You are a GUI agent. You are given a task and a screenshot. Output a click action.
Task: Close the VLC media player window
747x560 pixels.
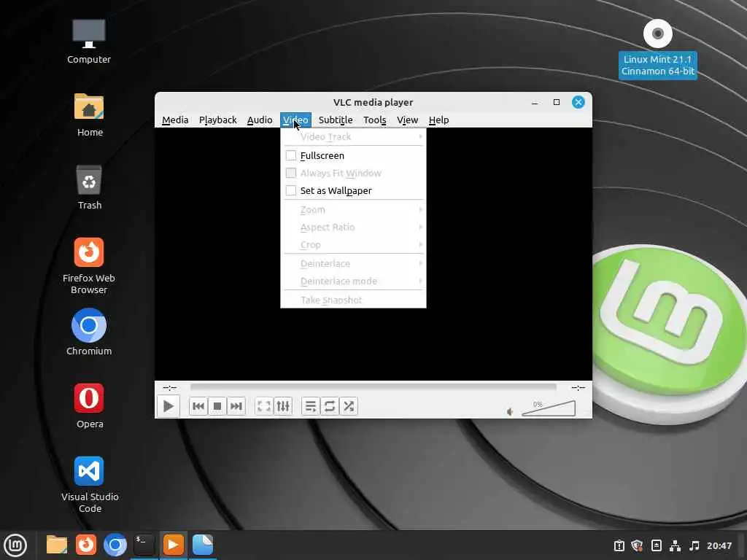point(578,102)
